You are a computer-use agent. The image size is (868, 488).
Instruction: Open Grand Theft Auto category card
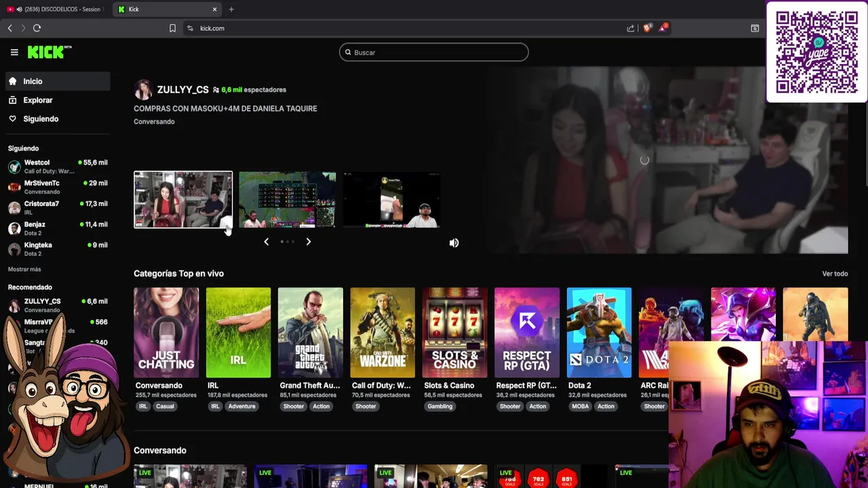coord(311,332)
